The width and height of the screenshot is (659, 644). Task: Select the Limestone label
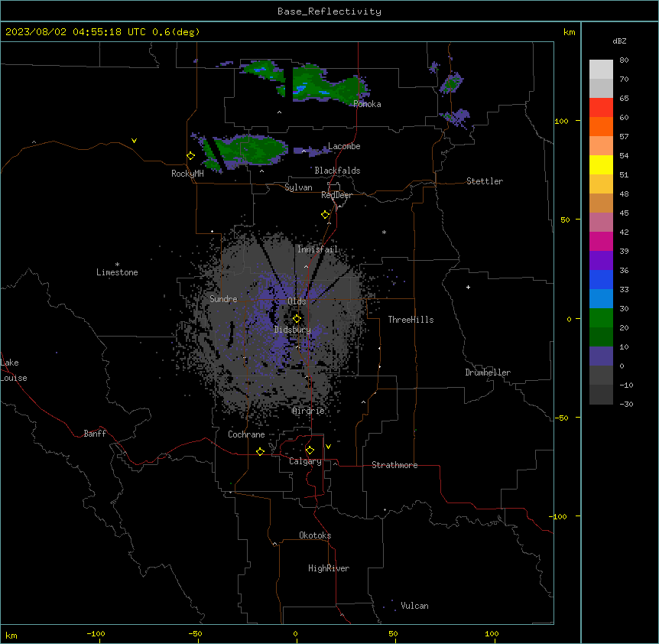pos(117,272)
